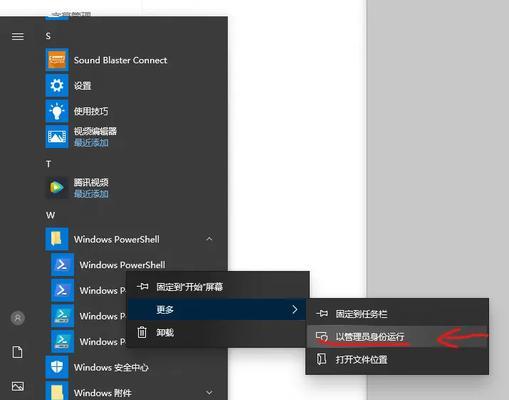Open the 设置 gear icon
The width and height of the screenshot is (509, 400).
click(x=57, y=85)
